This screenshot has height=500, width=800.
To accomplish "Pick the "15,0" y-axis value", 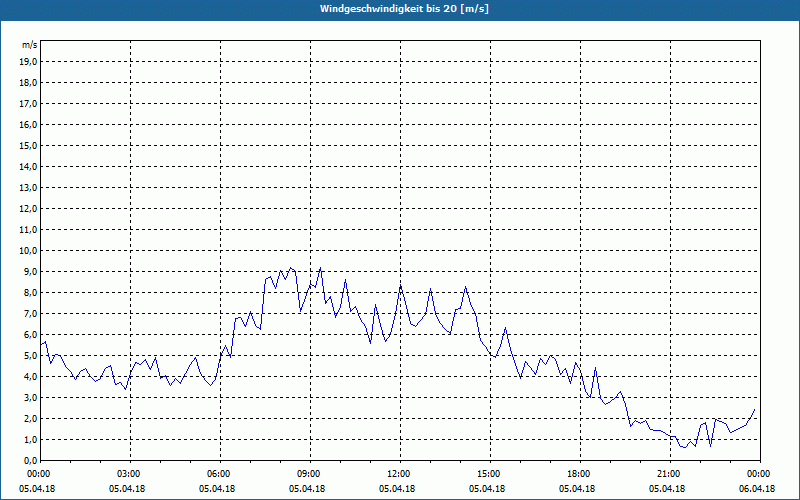I will 29,145.
